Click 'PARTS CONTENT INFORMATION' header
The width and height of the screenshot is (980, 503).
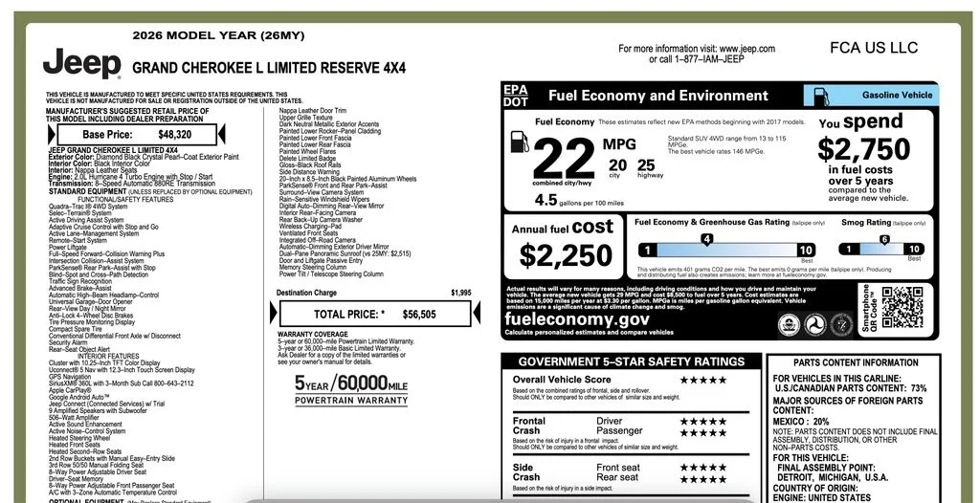click(x=856, y=362)
